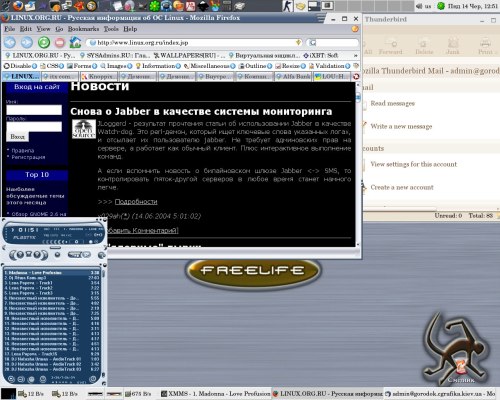Stop page loading with red stop icon
This screenshot has width=500, height=400.
[60, 43]
